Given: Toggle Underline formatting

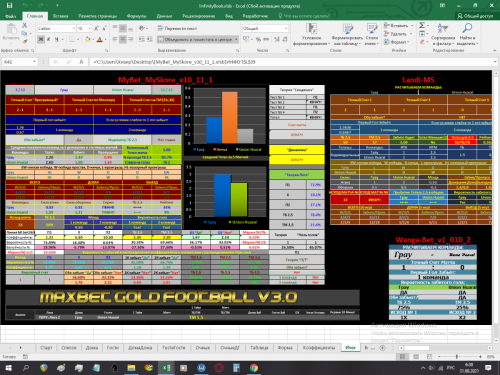Looking at the screenshot, I should (x=57, y=39).
